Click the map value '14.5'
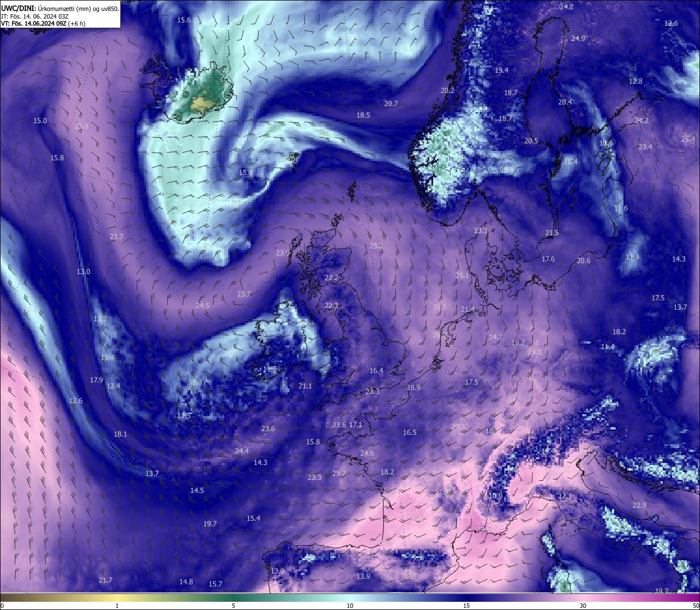 [197, 490]
